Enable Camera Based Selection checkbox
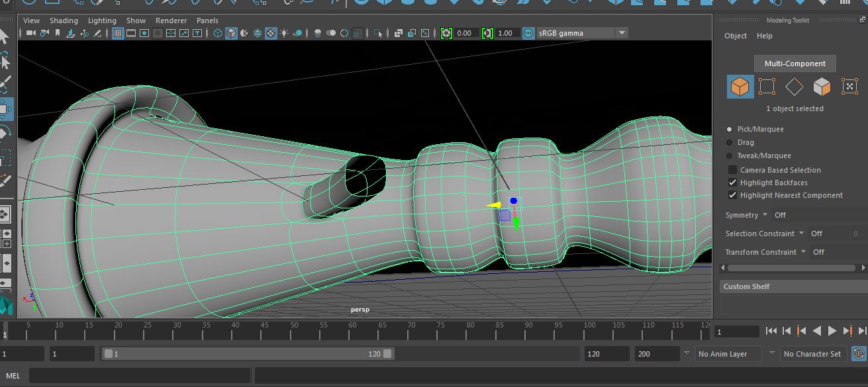 732,170
